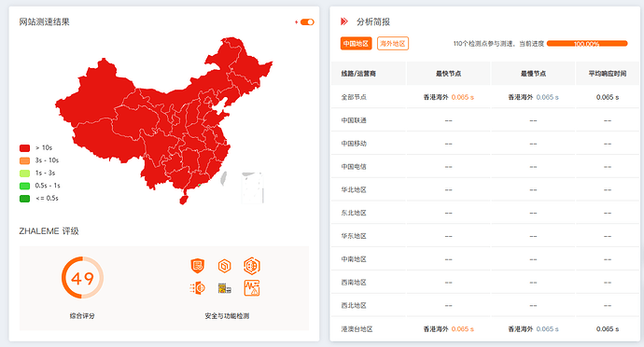Click 全部节点 slowest node 香港海外 0.065 s
644x347 pixels.
coord(533,97)
